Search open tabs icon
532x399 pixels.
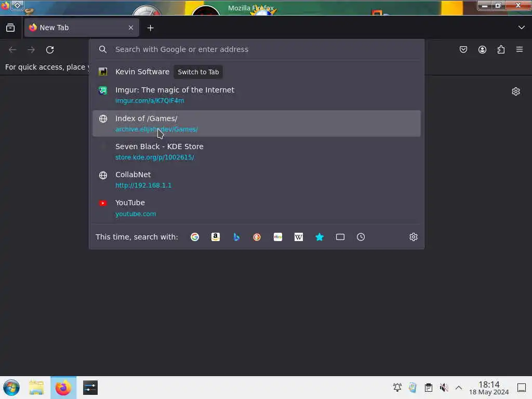coord(340,237)
